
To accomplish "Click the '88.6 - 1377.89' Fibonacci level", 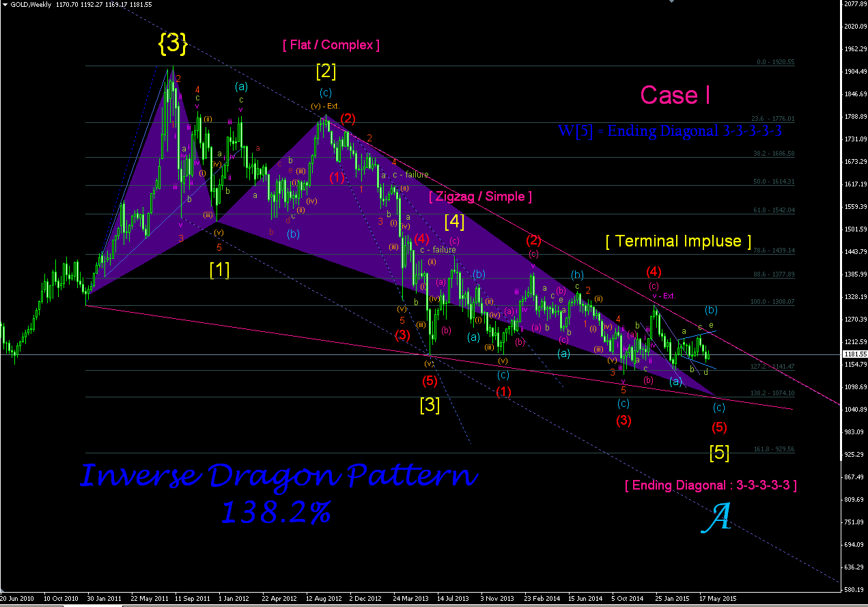I will click(x=773, y=274).
